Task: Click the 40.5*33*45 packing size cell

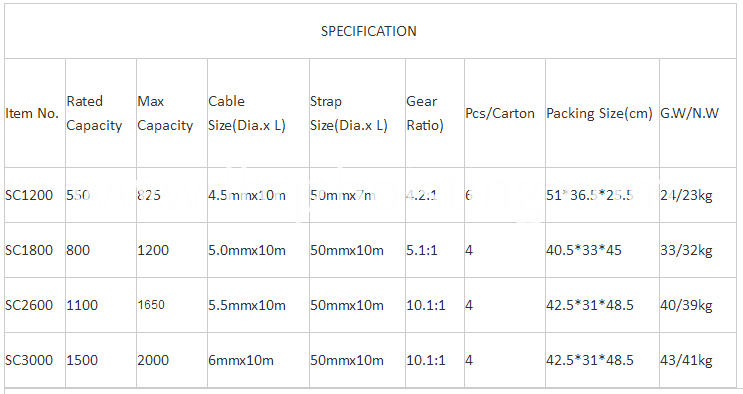Action: click(584, 250)
